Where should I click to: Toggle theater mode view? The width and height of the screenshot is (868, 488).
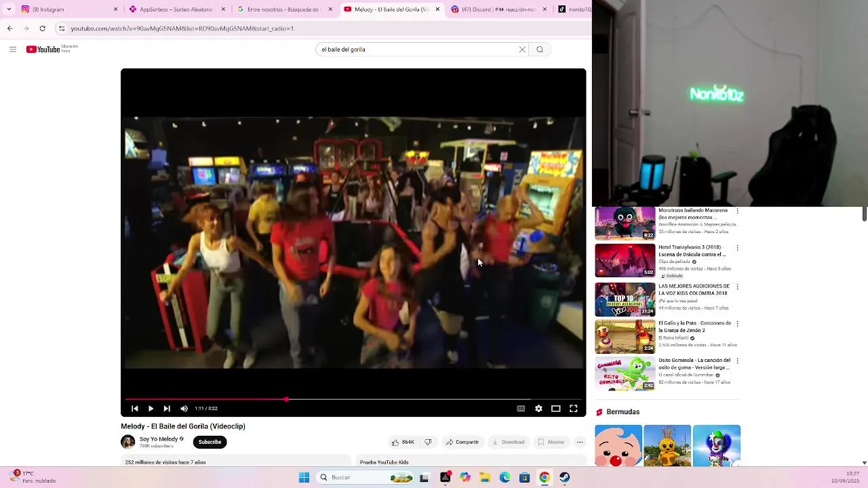(x=555, y=409)
